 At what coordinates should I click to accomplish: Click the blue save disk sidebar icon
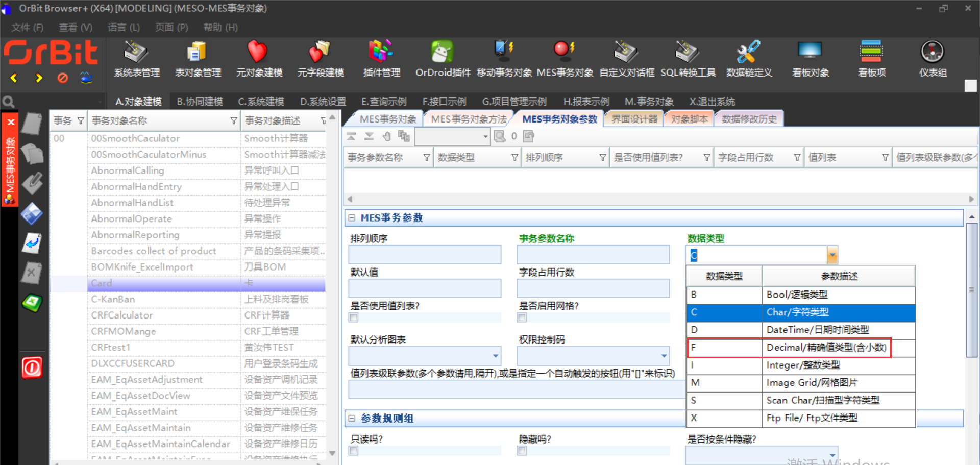pos(32,213)
